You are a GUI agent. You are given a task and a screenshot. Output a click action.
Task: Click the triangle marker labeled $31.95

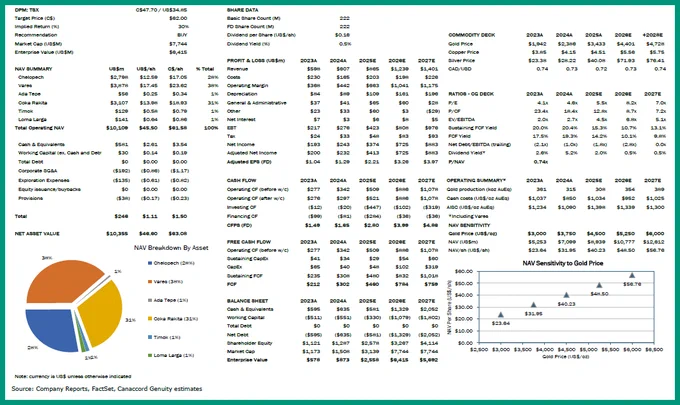[533, 305]
